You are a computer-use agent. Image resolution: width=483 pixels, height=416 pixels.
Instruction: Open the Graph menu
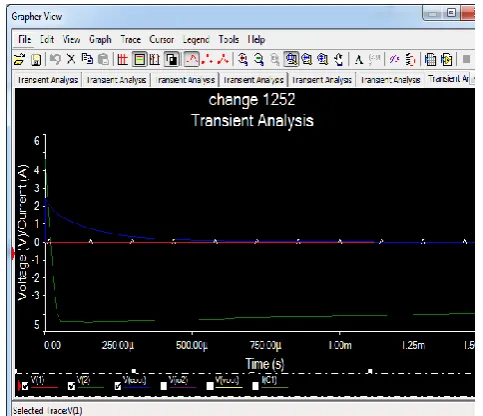coord(100,40)
